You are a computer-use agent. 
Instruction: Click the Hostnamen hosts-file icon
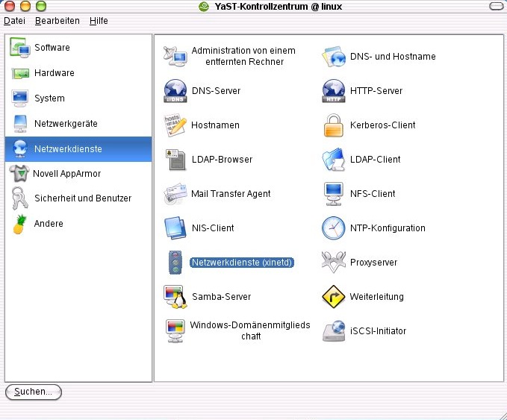point(175,125)
